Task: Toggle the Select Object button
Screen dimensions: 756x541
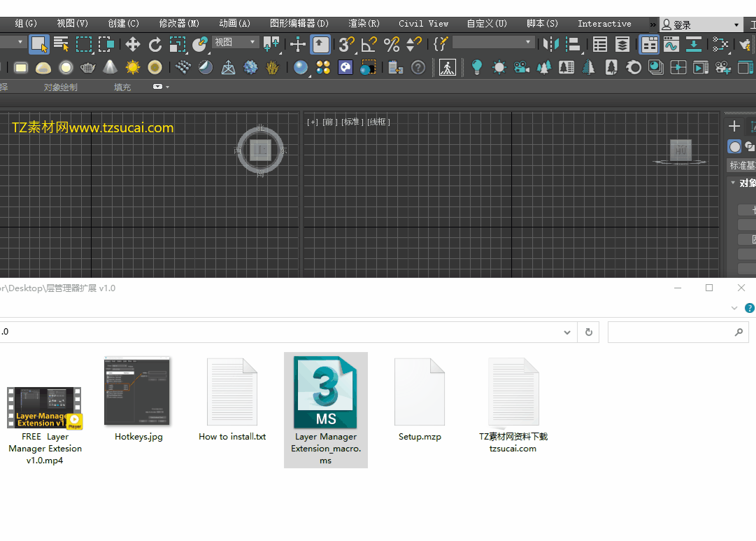Action: click(x=40, y=43)
